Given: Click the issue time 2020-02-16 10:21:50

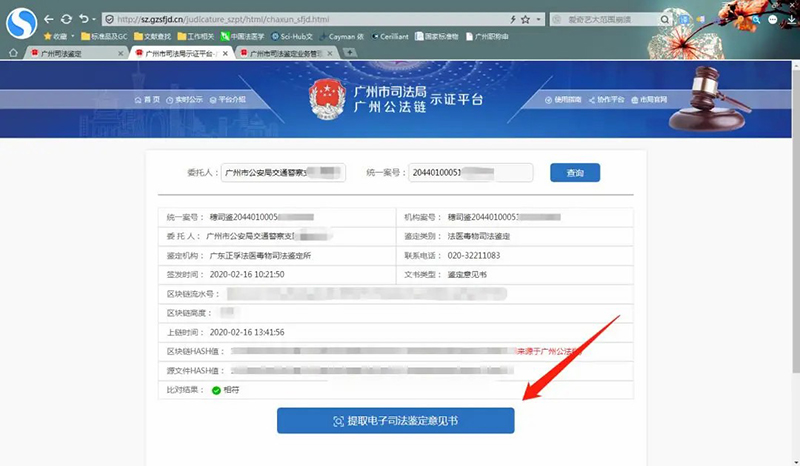Looking at the screenshot, I should pos(247,275).
